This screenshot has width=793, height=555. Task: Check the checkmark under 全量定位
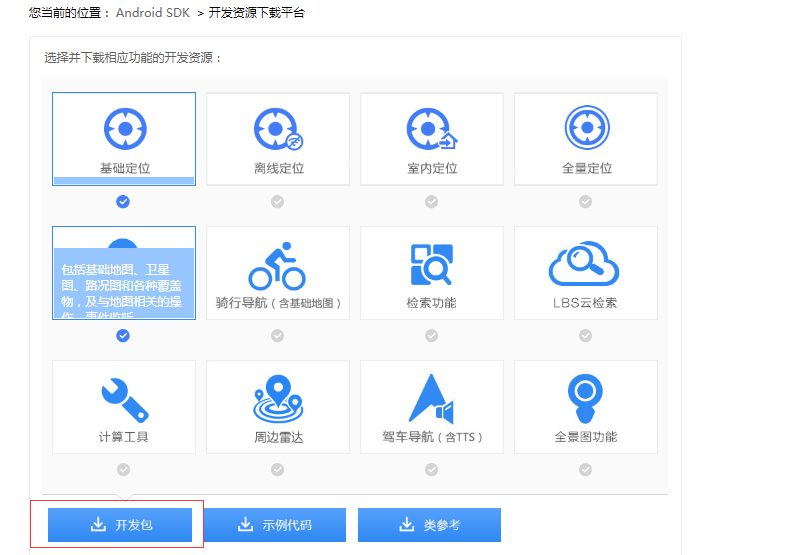tap(585, 202)
